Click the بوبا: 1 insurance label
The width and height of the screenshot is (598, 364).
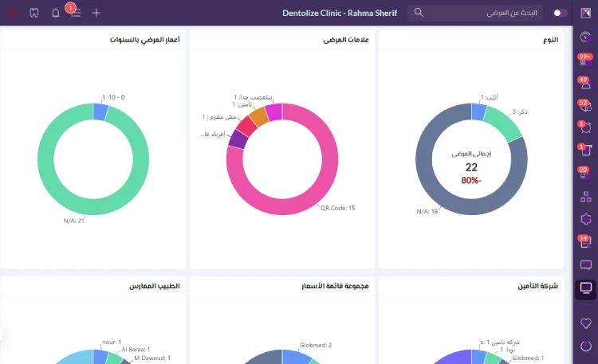click(x=508, y=350)
